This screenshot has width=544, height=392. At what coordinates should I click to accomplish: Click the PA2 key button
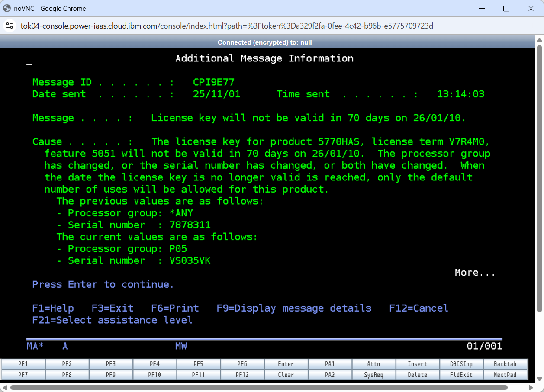click(330, 375)
